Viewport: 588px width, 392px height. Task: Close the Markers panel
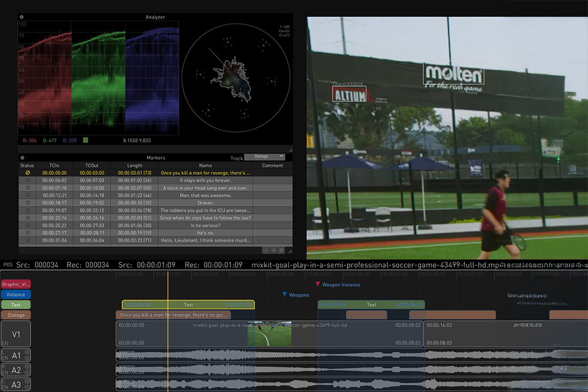[x=22, y=158]
